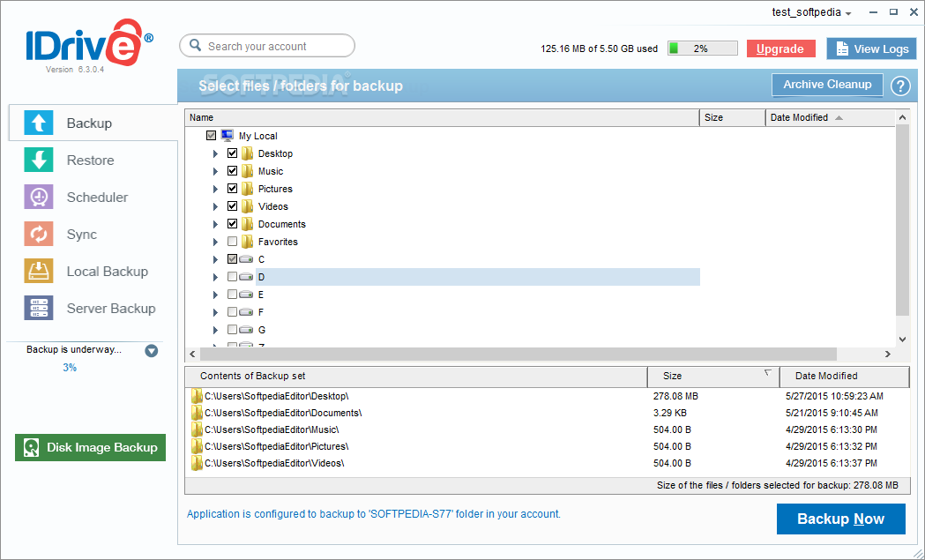Click the Archive Cleanup button

click(827, 85)
